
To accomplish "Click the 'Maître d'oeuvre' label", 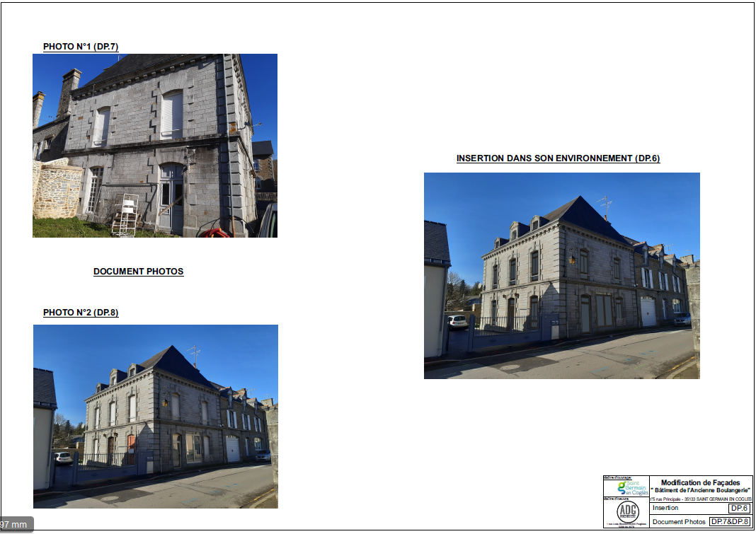I will [x=616, y=499].
